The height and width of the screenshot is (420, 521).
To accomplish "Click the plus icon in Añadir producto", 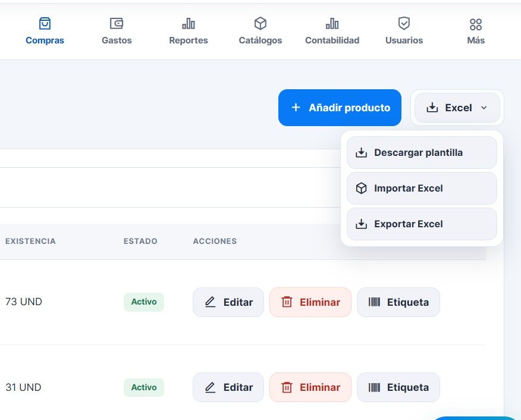I will (296, 108).
